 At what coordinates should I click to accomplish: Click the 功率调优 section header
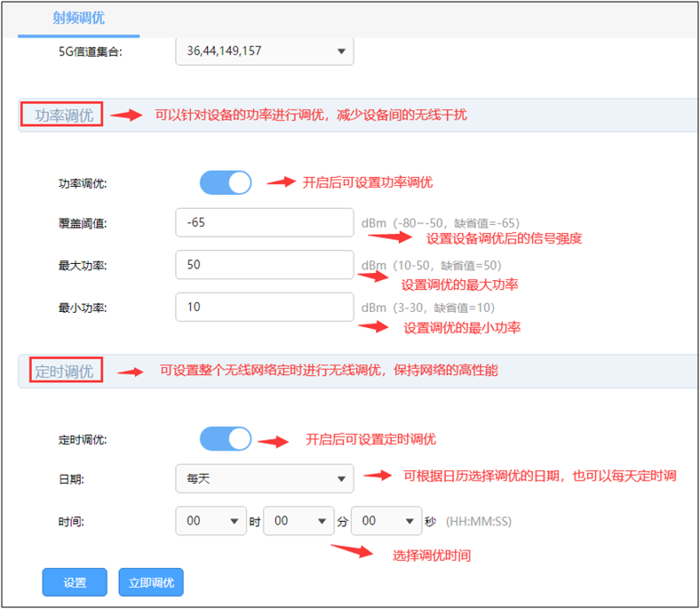64,115
